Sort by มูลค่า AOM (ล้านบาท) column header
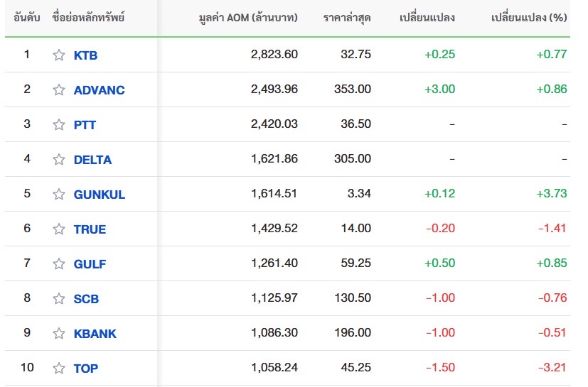The height and width of the screenshot is (387, 588). (x=248, y=18)
